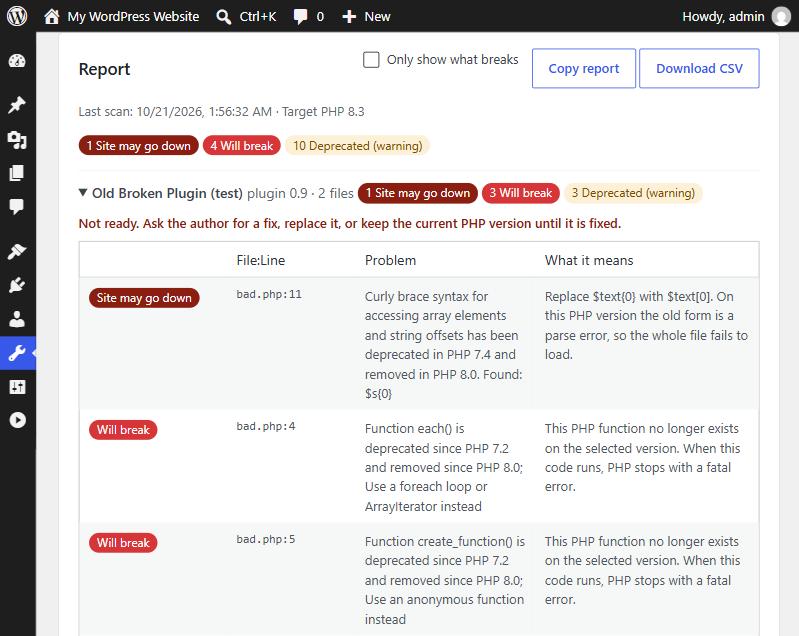
Task: Click the plugin's 3 Will break badge
Action: [x=520, y=193]
